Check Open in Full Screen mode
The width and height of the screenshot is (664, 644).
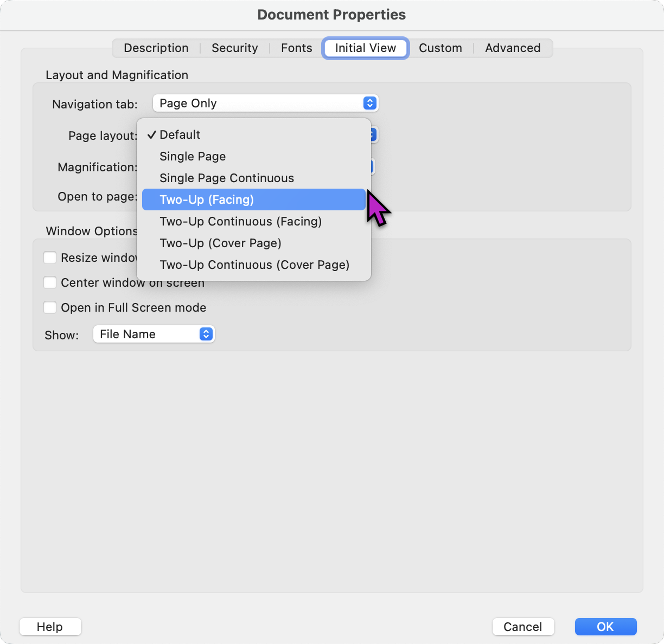coord(49,307)
